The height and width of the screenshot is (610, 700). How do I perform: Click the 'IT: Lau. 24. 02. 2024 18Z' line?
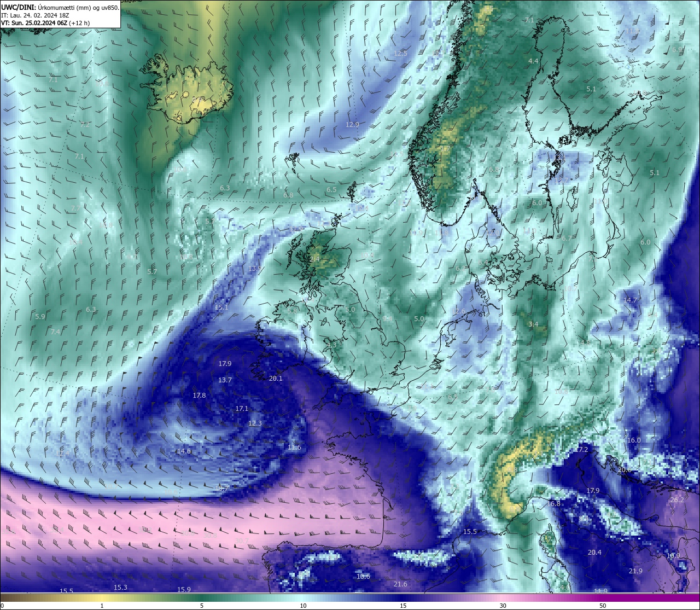click(x=34, y=15)
